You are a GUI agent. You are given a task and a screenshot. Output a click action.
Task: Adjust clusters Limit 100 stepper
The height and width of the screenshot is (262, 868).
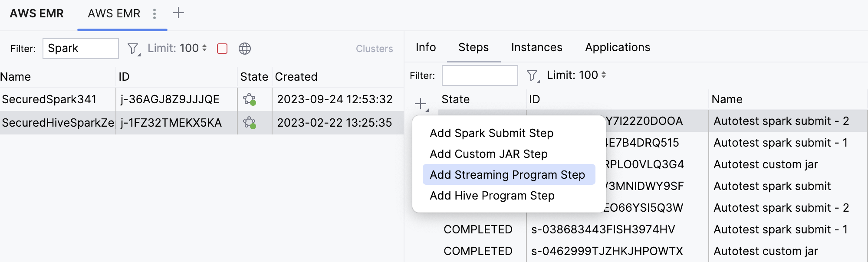point(204,48)
